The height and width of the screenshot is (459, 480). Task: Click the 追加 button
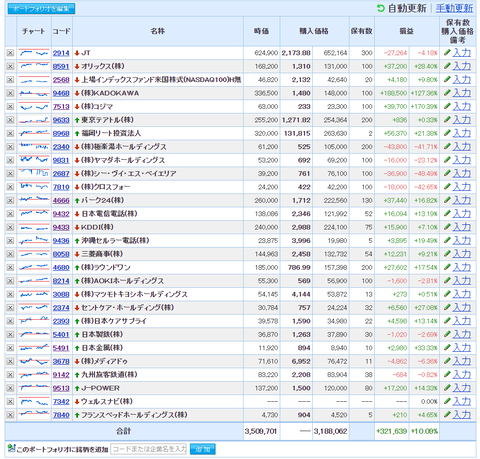(x=203, y=449)
